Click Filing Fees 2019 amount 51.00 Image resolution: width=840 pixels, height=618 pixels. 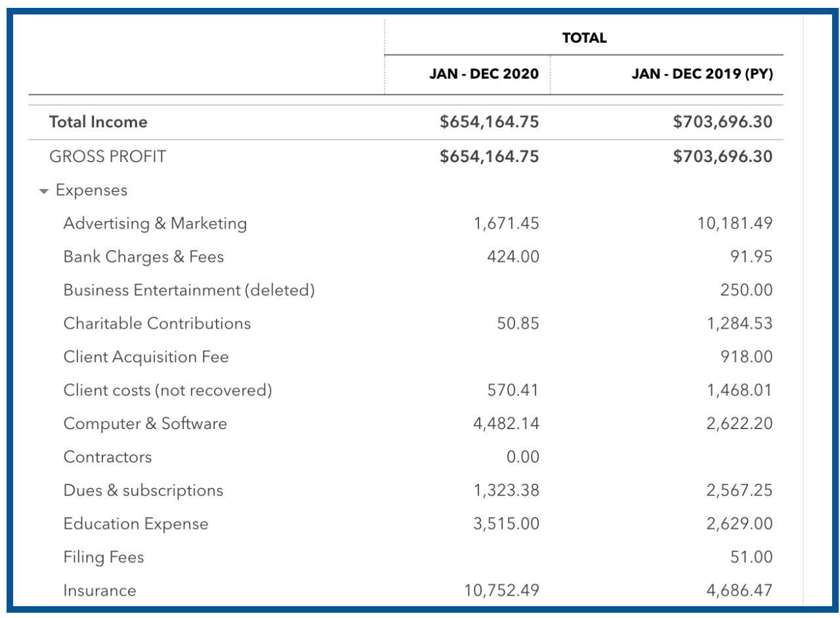pos(752,558)
